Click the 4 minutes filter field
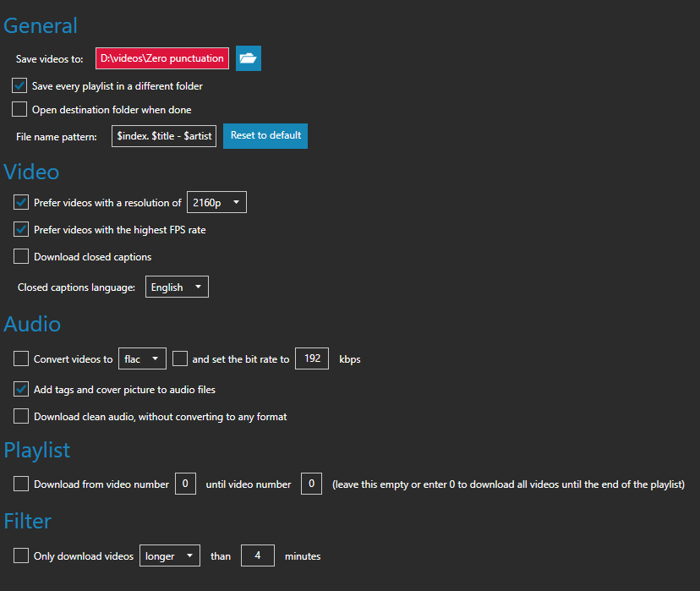Screen dimensions: 700x591 (258, 555)
